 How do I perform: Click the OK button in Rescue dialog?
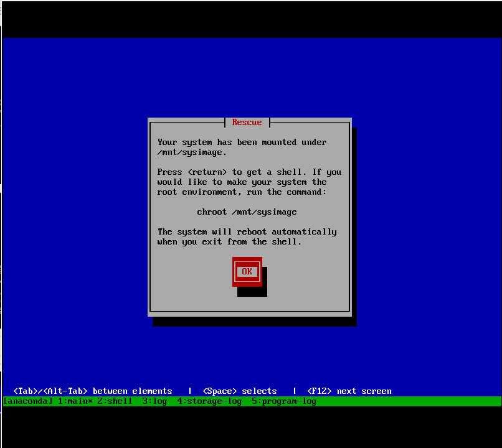[247, 272]
